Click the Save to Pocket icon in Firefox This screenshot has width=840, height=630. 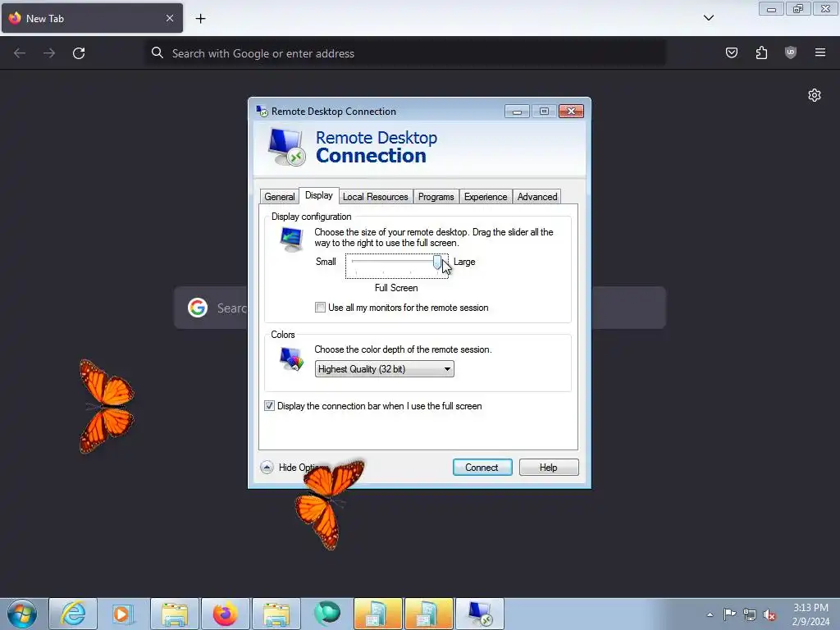pyautogui.click(x=732, y=52)
